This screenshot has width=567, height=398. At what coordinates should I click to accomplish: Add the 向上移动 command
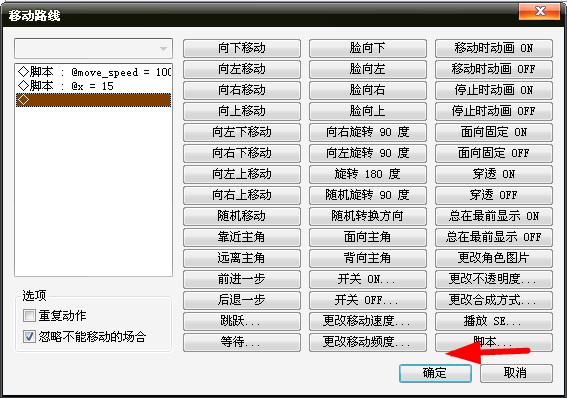(x=242, y=111)
